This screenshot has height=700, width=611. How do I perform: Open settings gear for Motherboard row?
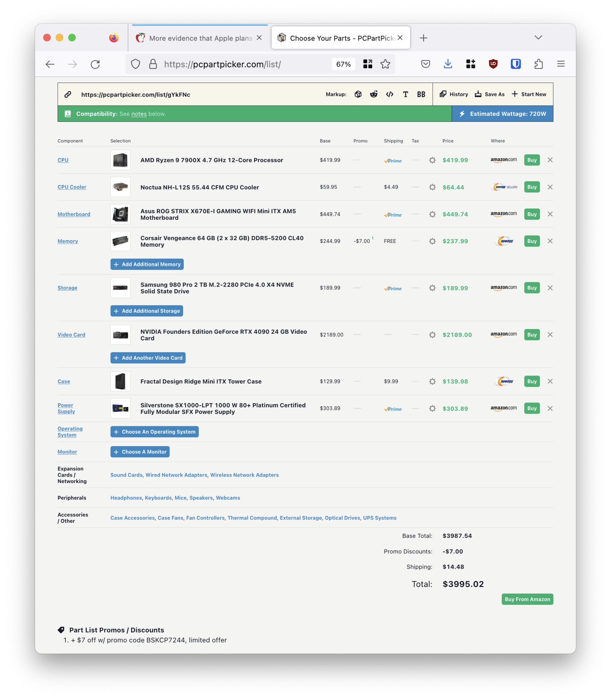(x=432, y=214)
